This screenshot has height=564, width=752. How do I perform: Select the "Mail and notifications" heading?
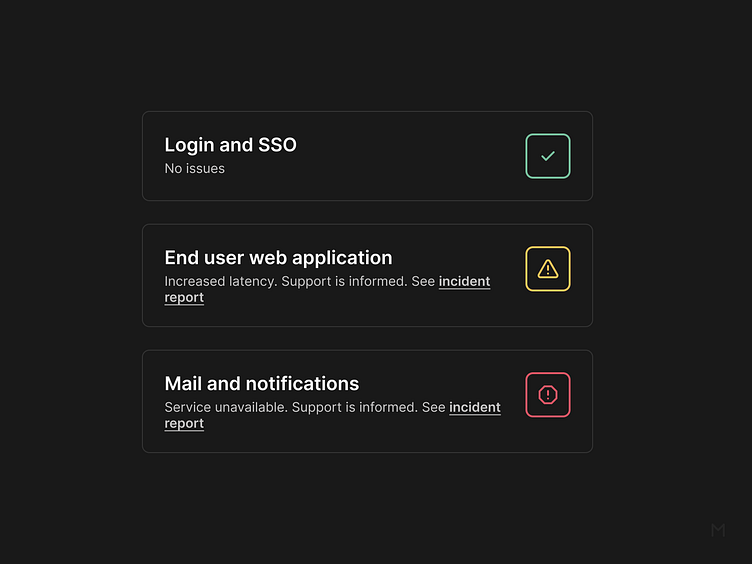click(261, 384)
